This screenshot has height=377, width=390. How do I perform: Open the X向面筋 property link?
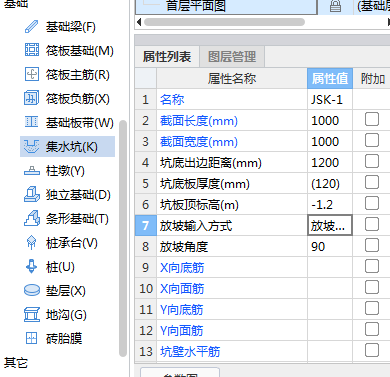pos(182,289)
